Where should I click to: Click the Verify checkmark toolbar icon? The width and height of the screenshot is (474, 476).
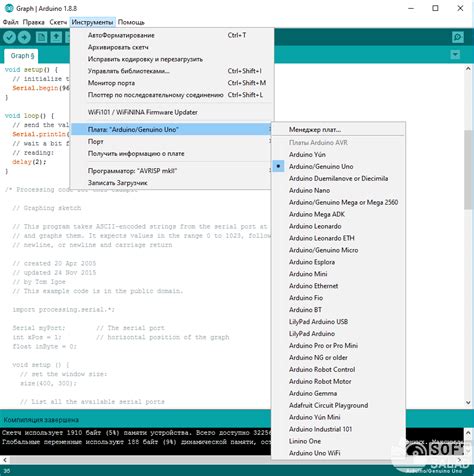click(9, 37)
